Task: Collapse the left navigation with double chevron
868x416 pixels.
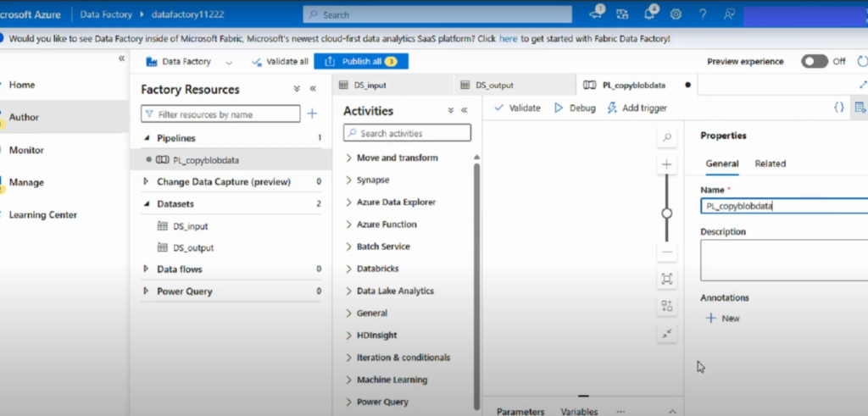Action: click(x=121, y=58)
